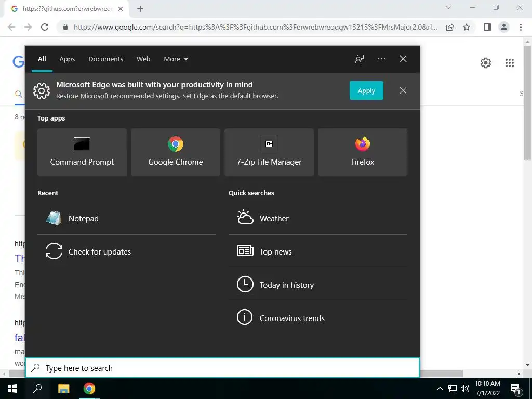Screen dimensions: 532x399
Task: Close the Windows search panel
Action: click(x=403, y=59)
